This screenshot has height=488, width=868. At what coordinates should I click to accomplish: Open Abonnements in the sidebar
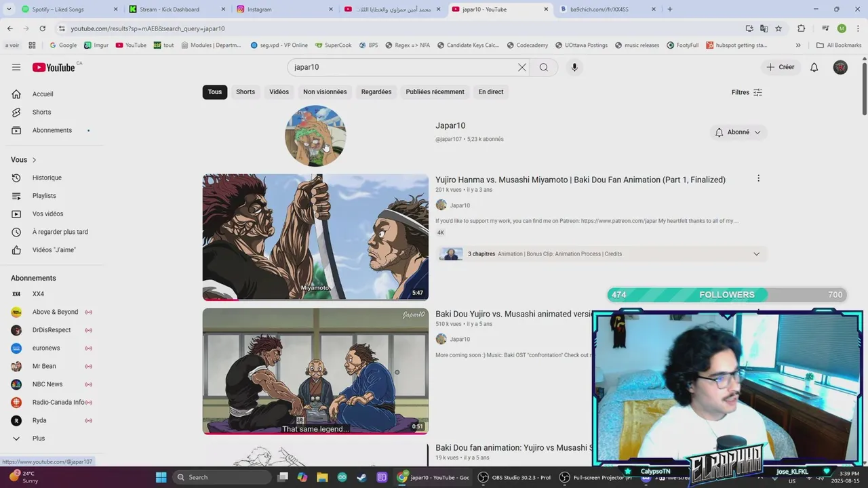(52, 130)
